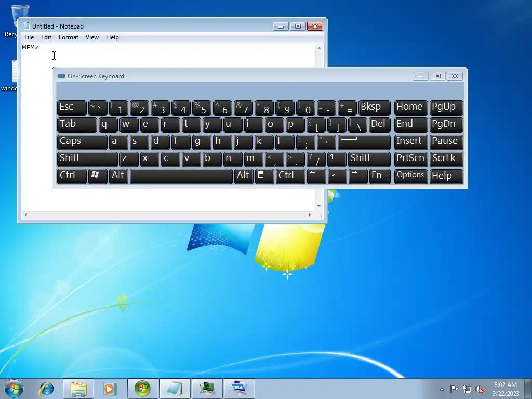Open the Windows Start menu orb
This screenshot has width=532, height=399.
pyautogui.click(x=14, y=389)
